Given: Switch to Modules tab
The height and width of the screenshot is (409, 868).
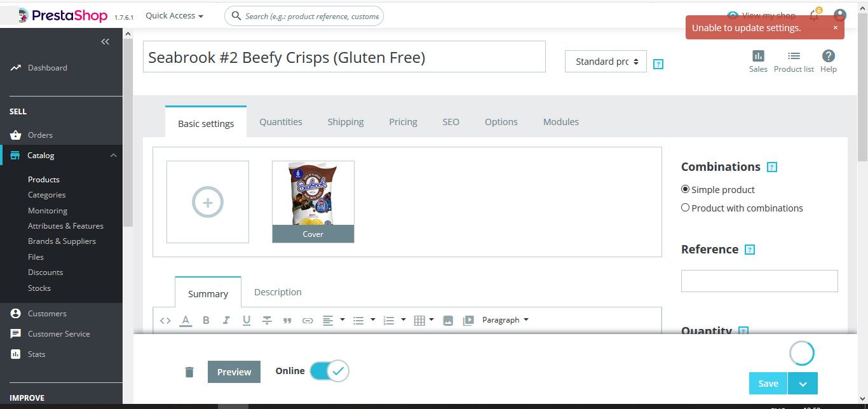Looking at the screenshot, I should [x=561, y=122].
